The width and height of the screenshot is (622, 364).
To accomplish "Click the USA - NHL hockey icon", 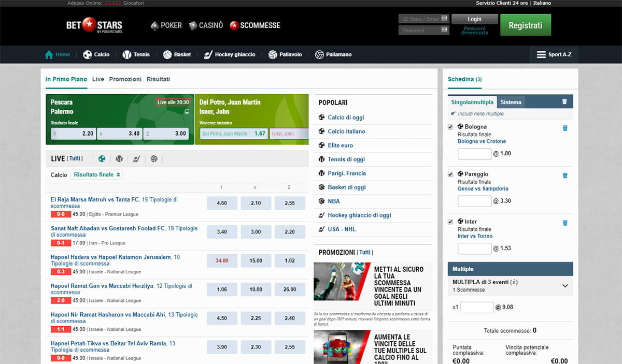I will (321, 229).
